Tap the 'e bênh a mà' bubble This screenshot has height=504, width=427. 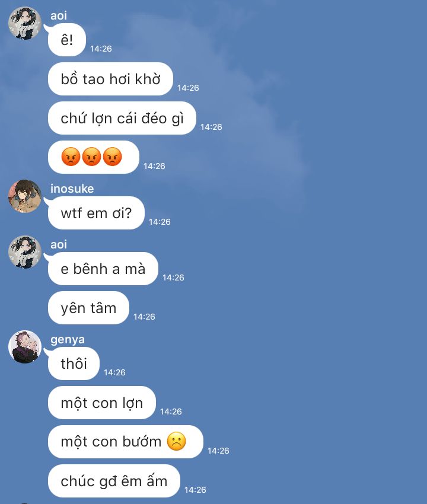(x=103, y=269)
